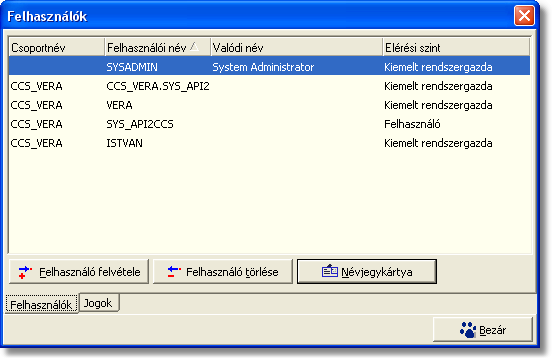552x360 pixels.
Task: Select the VERA user name
Action: (119, 105)
